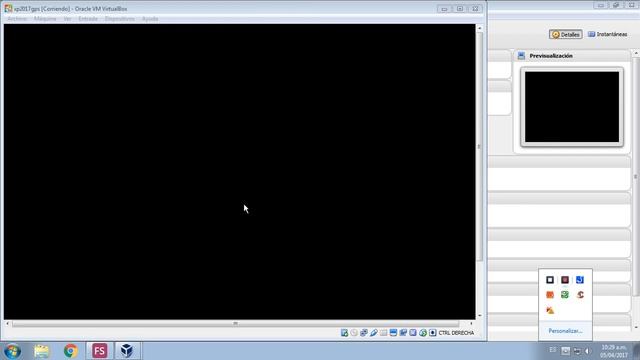Click the ES language indicator in the tray
The height and width of the screenshot is (360, 640).
[x=553, y=350]
